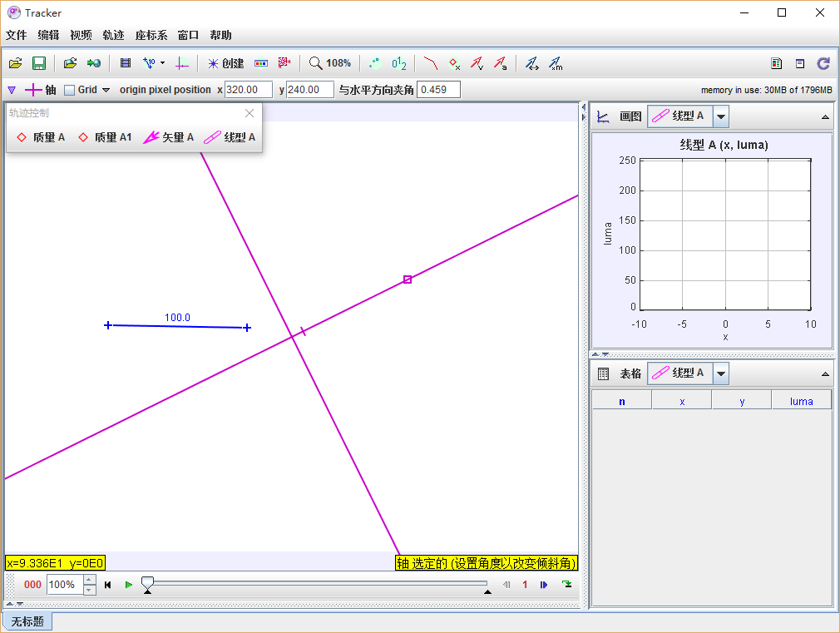Screen dimensions: 840x633
Task: Click the export green arrow icon
Action: [94, 63]
